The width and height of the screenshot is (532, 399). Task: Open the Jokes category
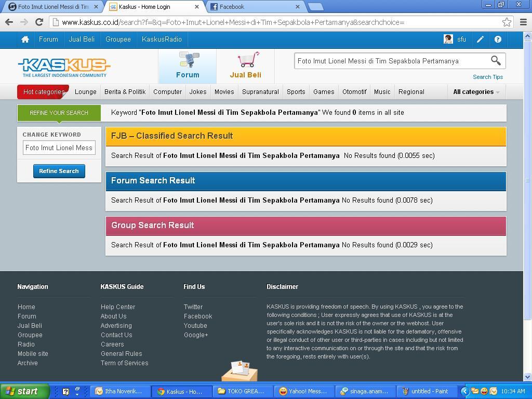[198, 92]
